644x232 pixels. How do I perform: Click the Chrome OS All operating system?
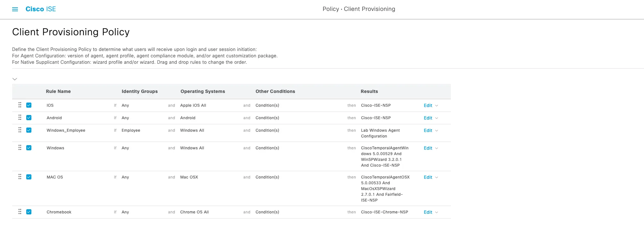pyautogui.click(x=194, y=212)
